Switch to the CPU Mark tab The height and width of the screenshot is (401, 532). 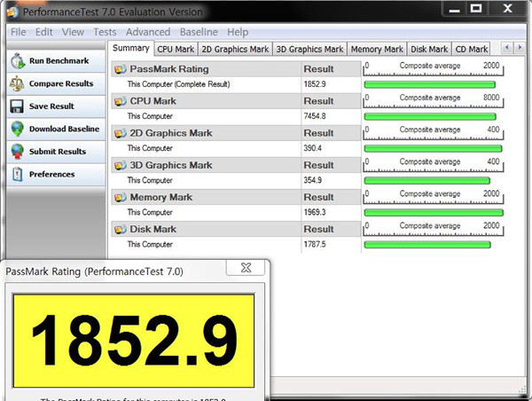pyautogui.click(x=176, y=49)
